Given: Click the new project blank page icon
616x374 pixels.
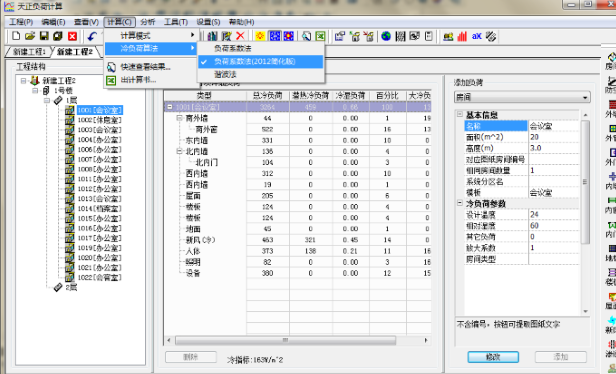Looking at the screenshot, I should [16, 36].
